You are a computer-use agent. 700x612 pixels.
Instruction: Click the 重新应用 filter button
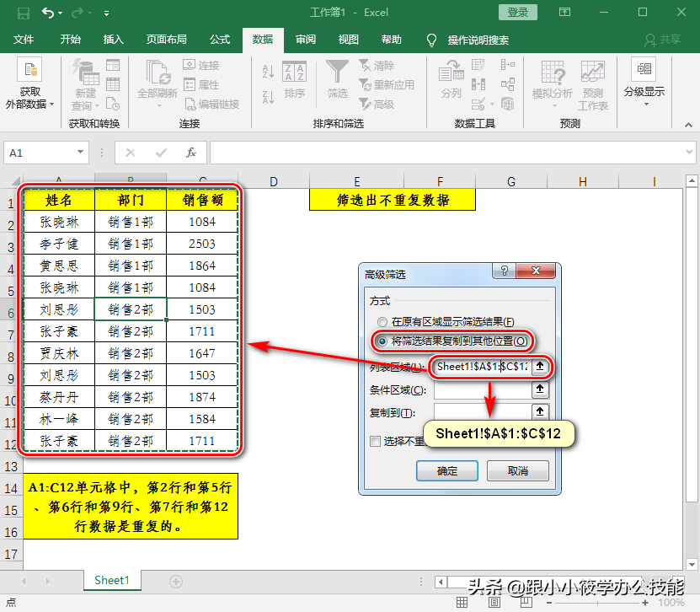pyautogui.click(x=387, y=84)
